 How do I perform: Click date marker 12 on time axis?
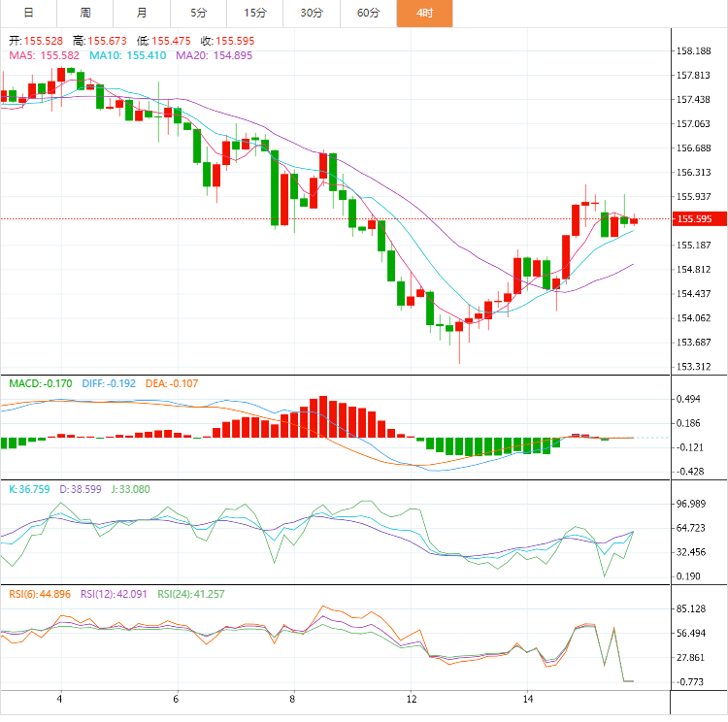point(412,699)
